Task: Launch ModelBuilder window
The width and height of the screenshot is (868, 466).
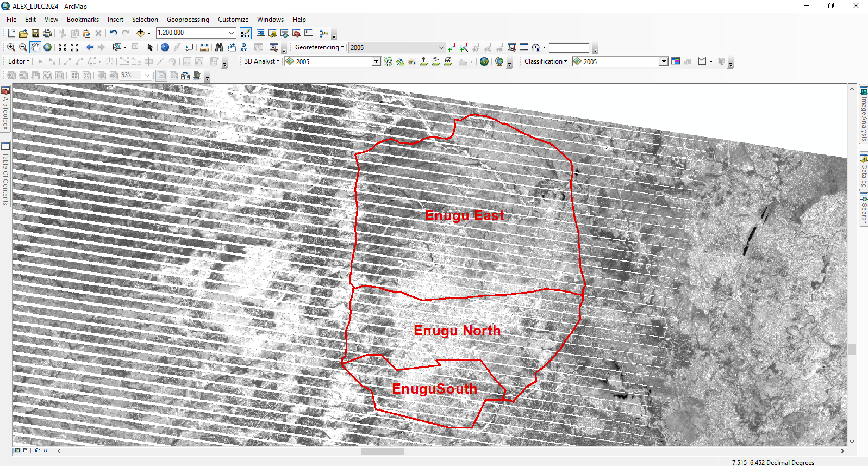Action: click(324, 33)
